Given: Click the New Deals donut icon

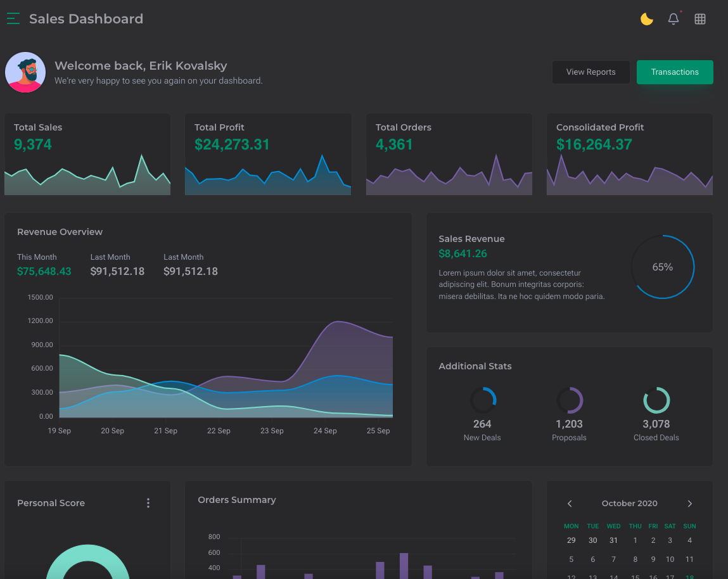Looking at the screenshot, I should pos(483,400).
